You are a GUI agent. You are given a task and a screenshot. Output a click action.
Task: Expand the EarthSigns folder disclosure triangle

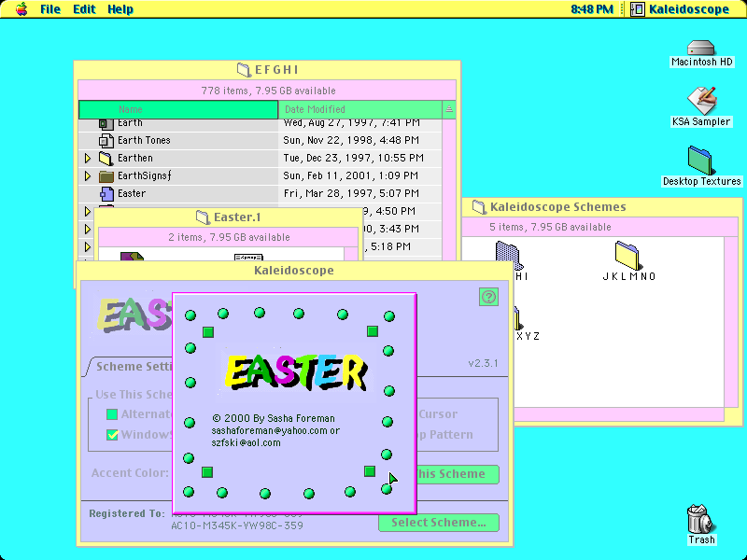pos(87,175)
